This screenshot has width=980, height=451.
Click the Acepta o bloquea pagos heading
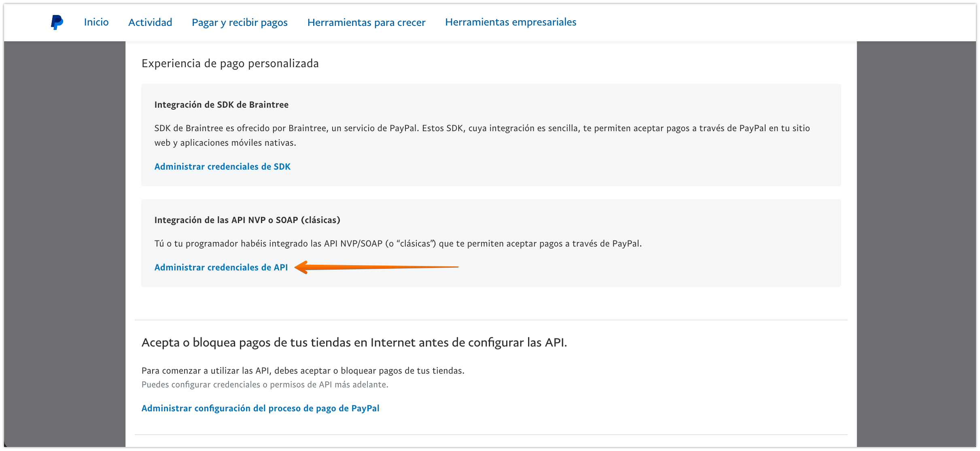click(354, 343)
